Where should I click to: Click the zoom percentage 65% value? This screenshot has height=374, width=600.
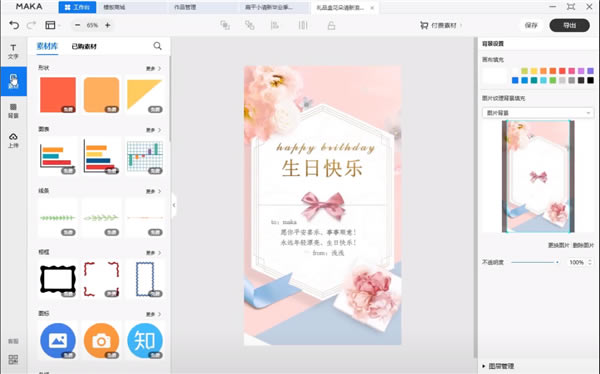pyautogui.click(x=92, y=25)
